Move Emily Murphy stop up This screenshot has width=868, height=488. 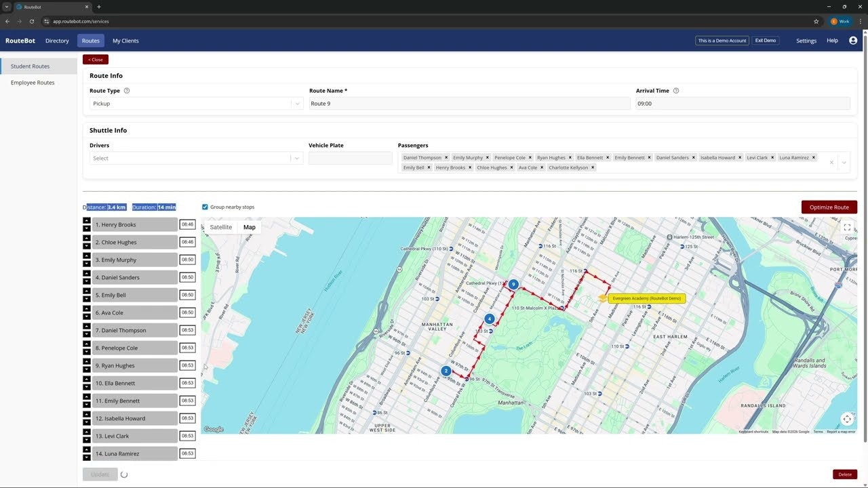[x=86, y=256]
